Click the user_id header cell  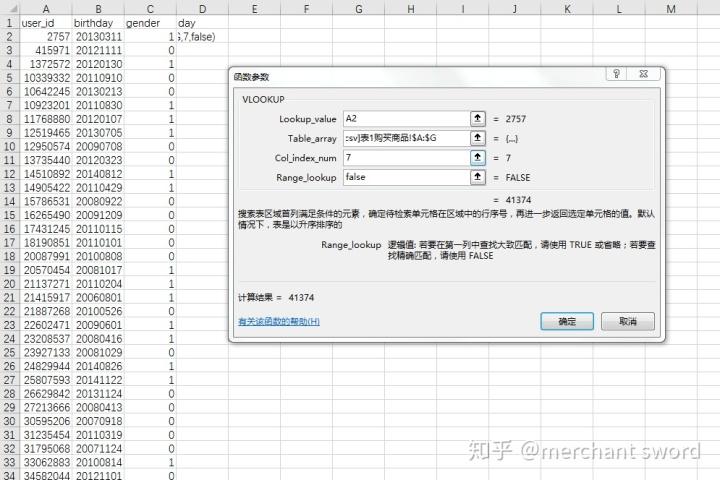click(46, 23)
